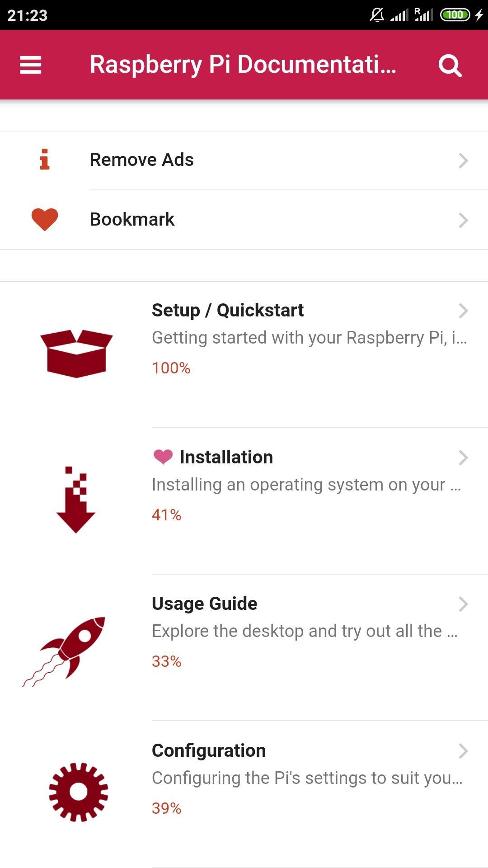
Task: Open the Bookmark list entry
Action: 244,220
